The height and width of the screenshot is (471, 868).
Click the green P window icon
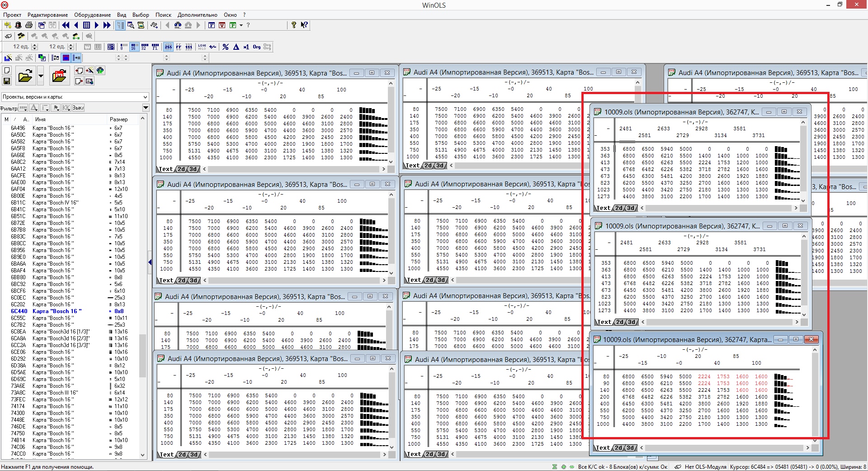(232, 25)
